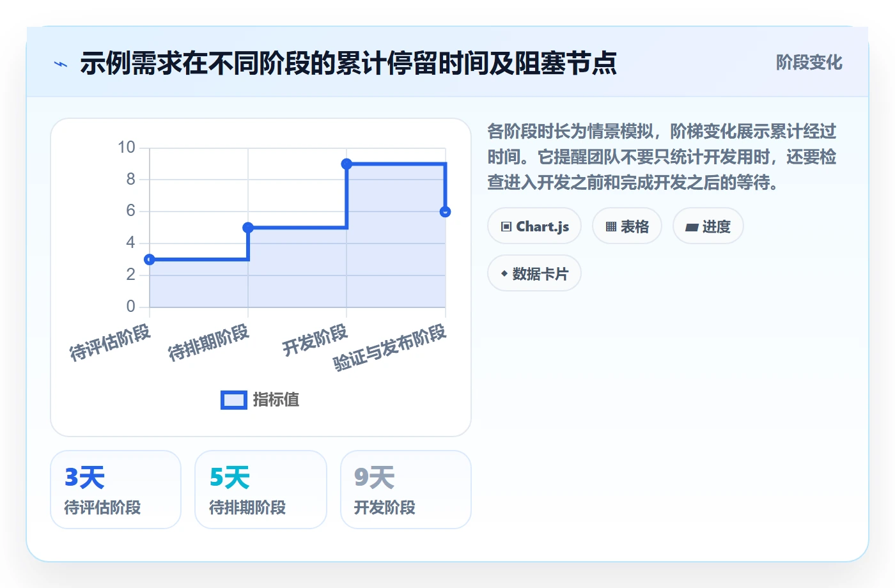Open the 9天 开发阶段 card

coord(406,490)
